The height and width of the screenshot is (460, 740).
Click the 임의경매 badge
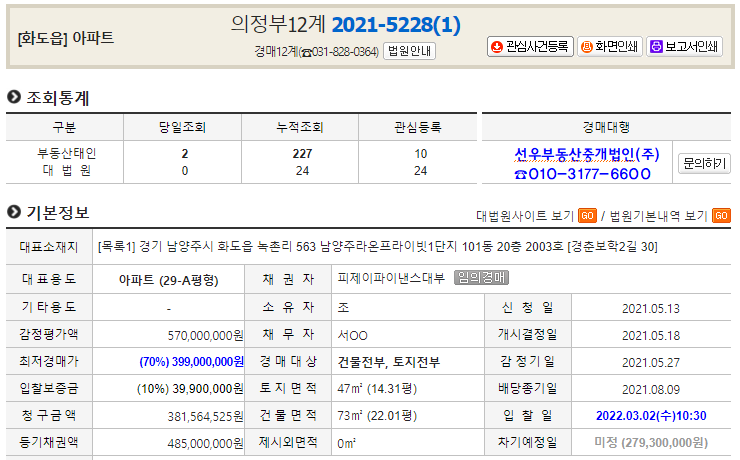[481, 277]
